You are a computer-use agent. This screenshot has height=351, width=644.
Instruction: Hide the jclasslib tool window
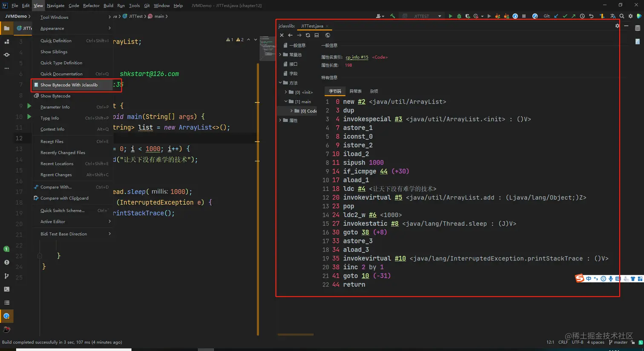(x=626, y=26)
